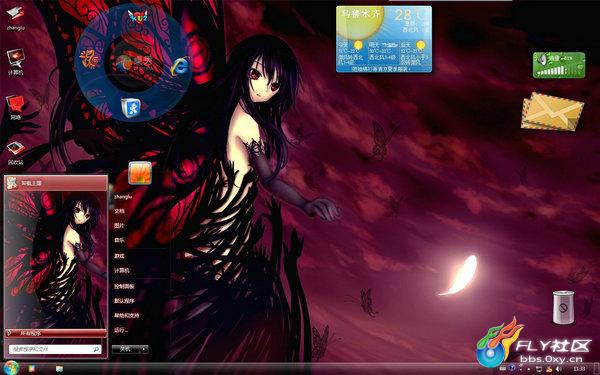This screenshot has width=600, height=375.
Task: Open the envelope mail gadget
Action: 552,111
